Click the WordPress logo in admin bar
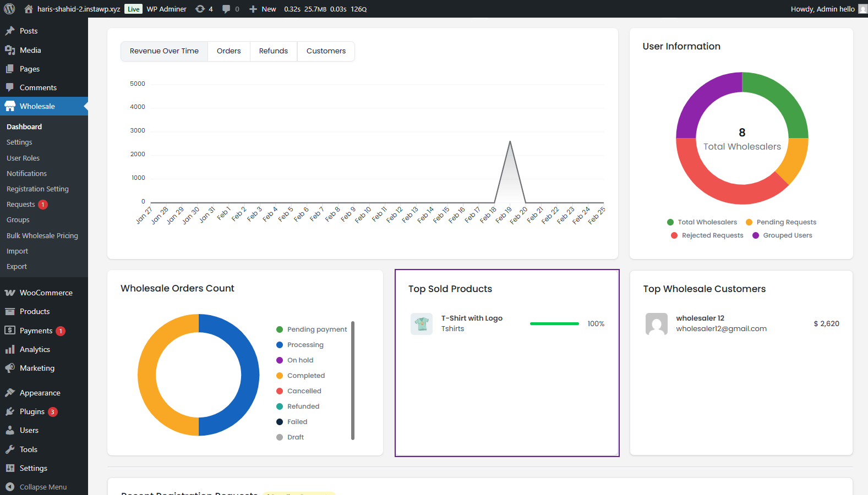This screenshot has width=868, height=495. click(x=9, y=9)
